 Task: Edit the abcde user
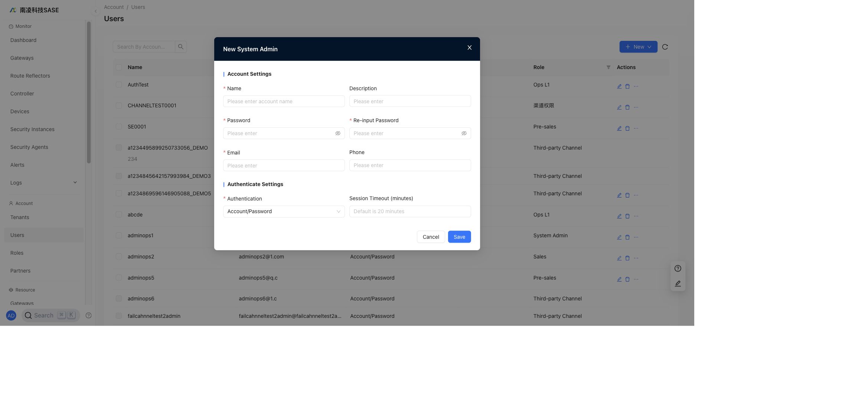619,216
